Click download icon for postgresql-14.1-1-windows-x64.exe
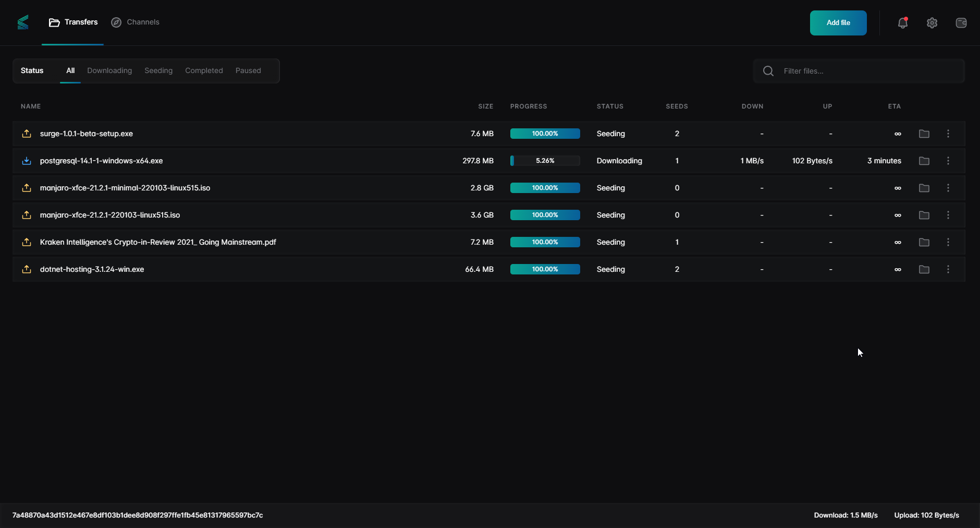This screenshot has height=528, width=980. 27,161
